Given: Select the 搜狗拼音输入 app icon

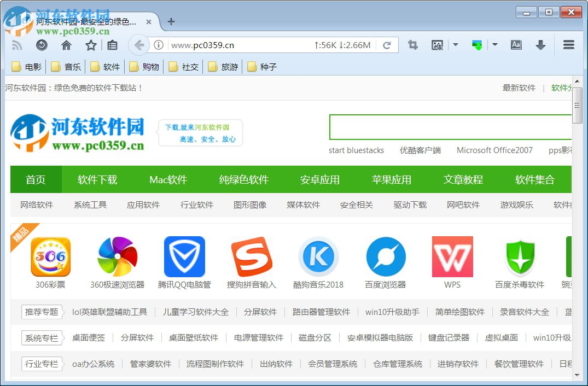Looking at the screenshot, I should click(x=252, y=256).
